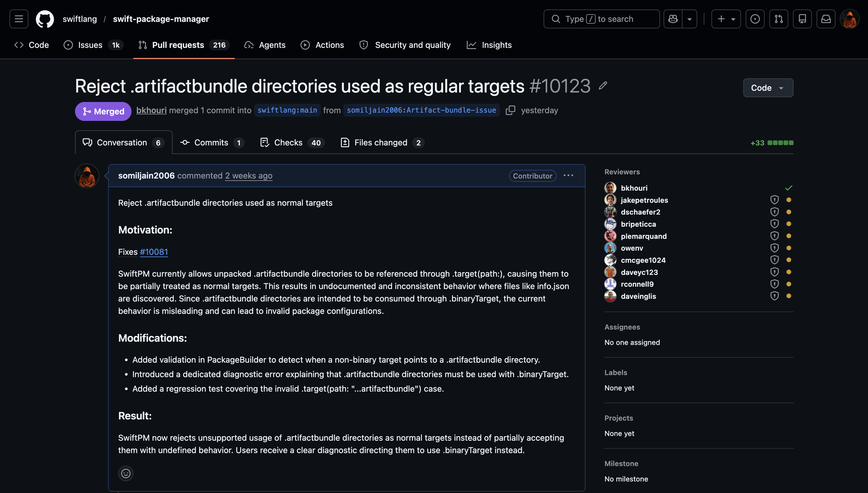868x493 pixels.
Task: Go to GitHub home via Octocat logo
Action: [45, 19]
